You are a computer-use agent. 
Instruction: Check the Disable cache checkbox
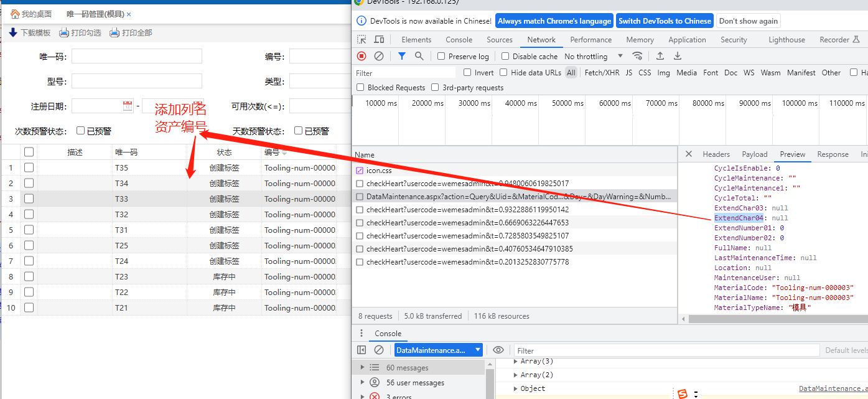(x=505, y=57)
